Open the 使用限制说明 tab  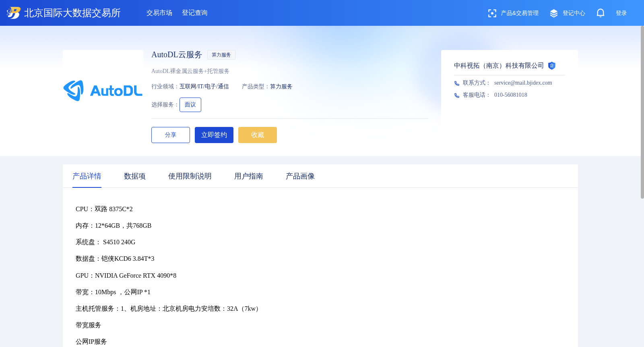[190, 176]
